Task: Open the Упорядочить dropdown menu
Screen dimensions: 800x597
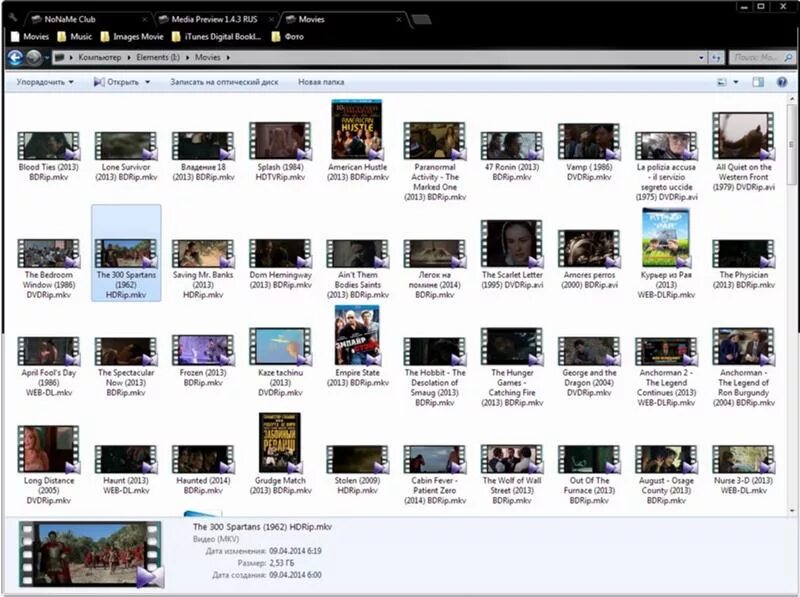Action: point(45,82)
